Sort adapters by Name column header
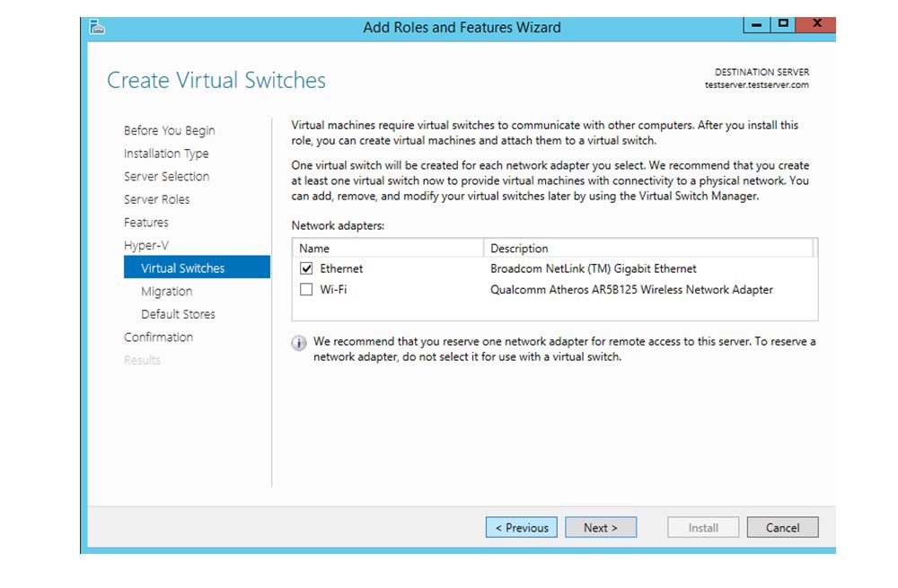The height and width of the screenshot is (588, 898). coord(388,248)
